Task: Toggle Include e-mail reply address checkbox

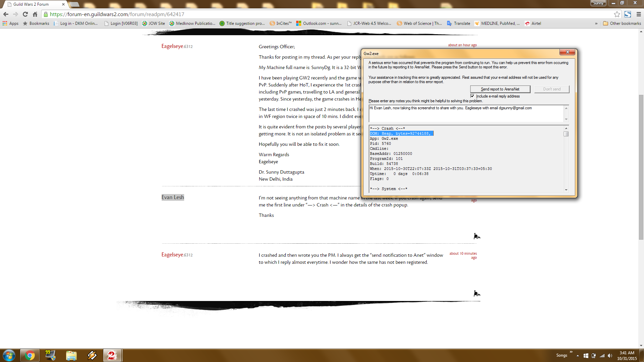Action: tap(472, 96)
